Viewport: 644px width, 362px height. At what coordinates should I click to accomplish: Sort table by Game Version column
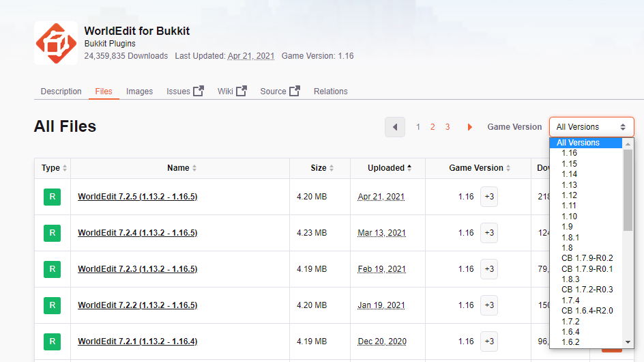pyautogui.click(x=478, y=168)
